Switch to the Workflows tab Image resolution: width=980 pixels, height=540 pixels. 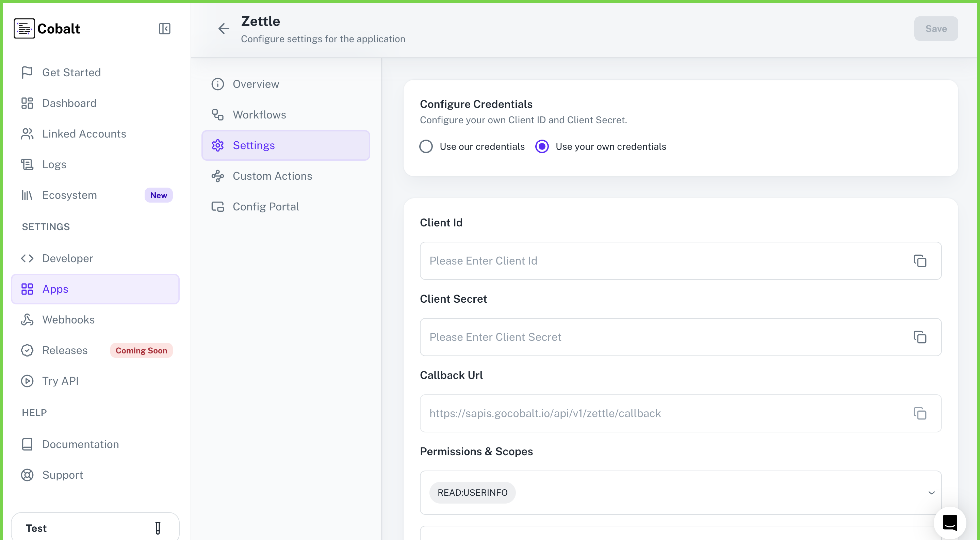click(x=259, y=114)
